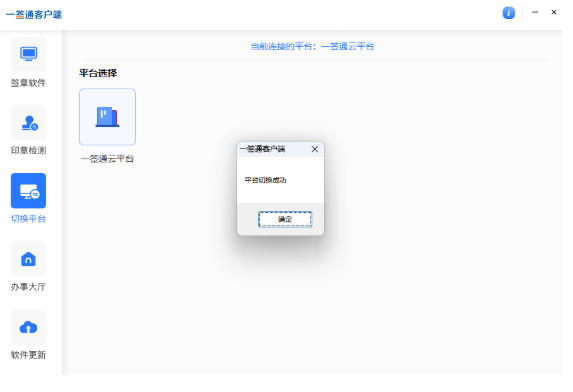Click the 软件更新 label text
Image resolution: width=573 pixels, height=392 pixels.
pyautogui.click(x=28, y=355)
